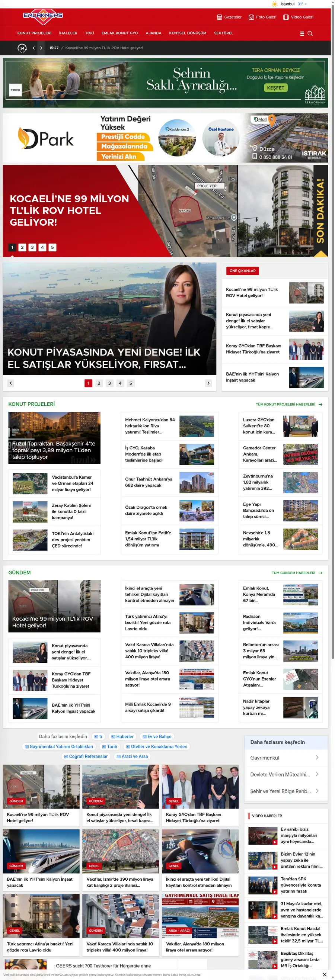Select slide 2 in top headline banner
This screenshot has height=980, width=335.
[x=22, y=247]
